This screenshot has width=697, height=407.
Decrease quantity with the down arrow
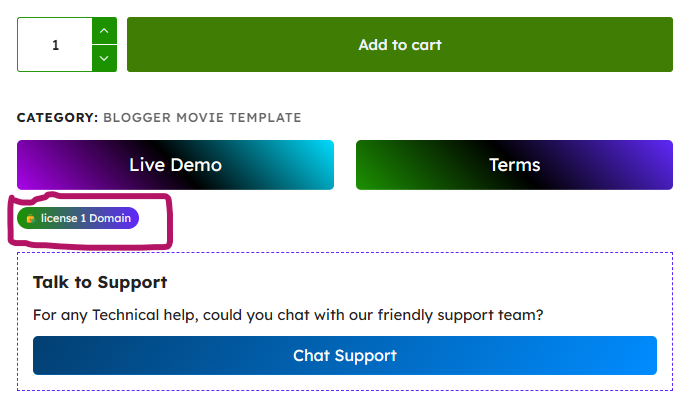pyautogui.click(x=104, y=58)
